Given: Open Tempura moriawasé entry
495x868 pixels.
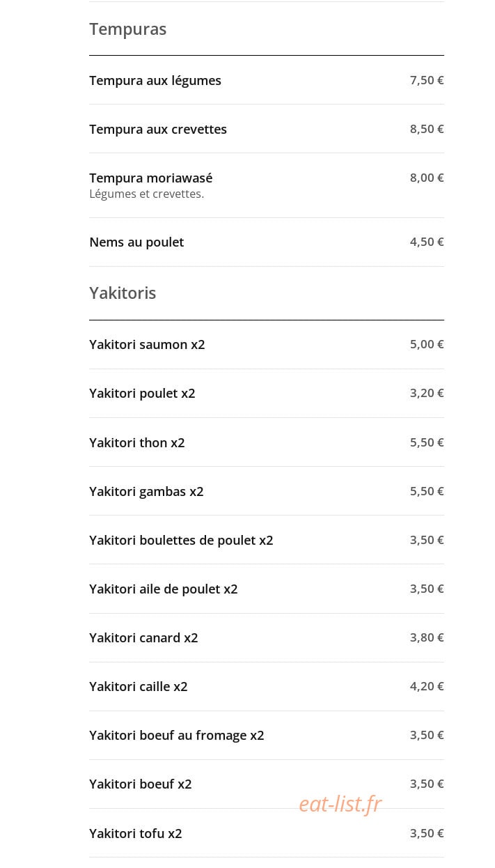Looking at the screenshot, I should [x=267, y=185].
